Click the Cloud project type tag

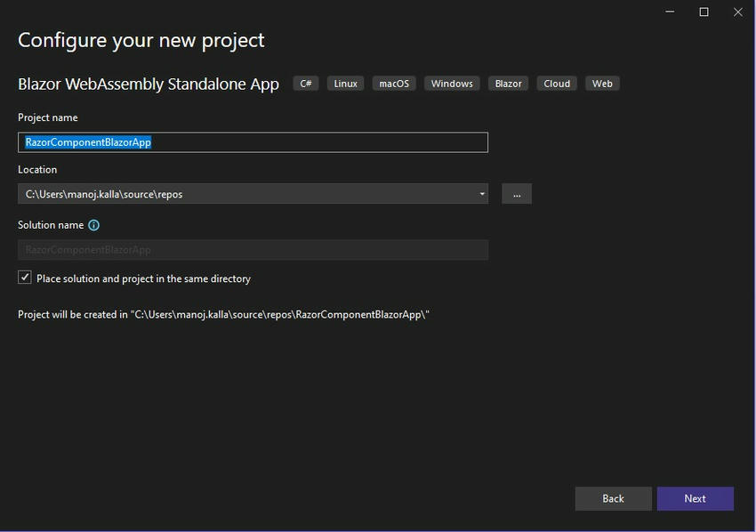557,84
